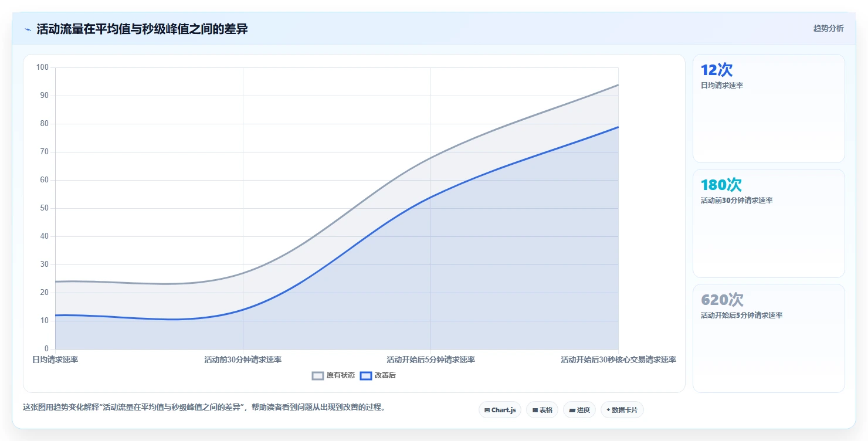The image size is (868, 441).
Task: Click the 100 y-axis tick label
Action: pyautogui.click(x=42, y=67)
